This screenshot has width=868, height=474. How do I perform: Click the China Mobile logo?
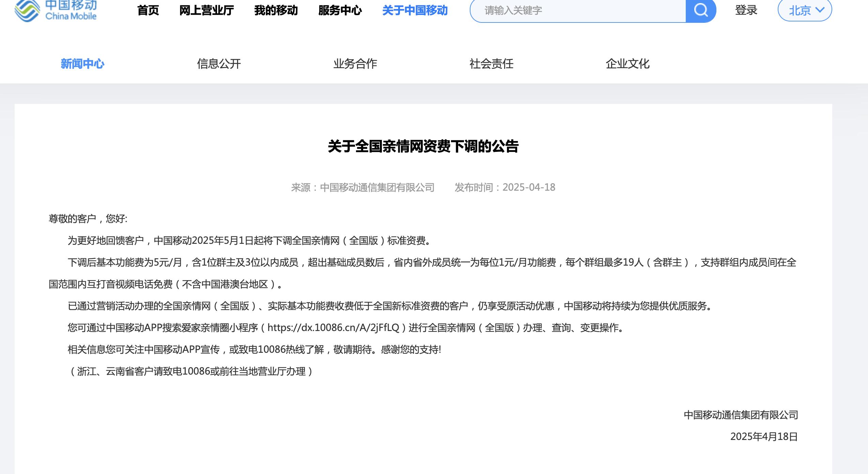click(x=56, y=11)
